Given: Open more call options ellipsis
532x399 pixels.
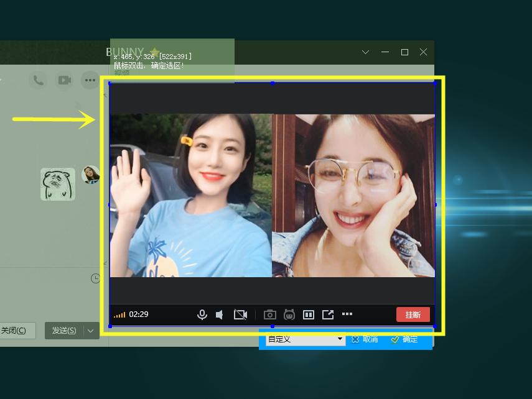Looking at the screenshot, I should click(x=347, y=314).
